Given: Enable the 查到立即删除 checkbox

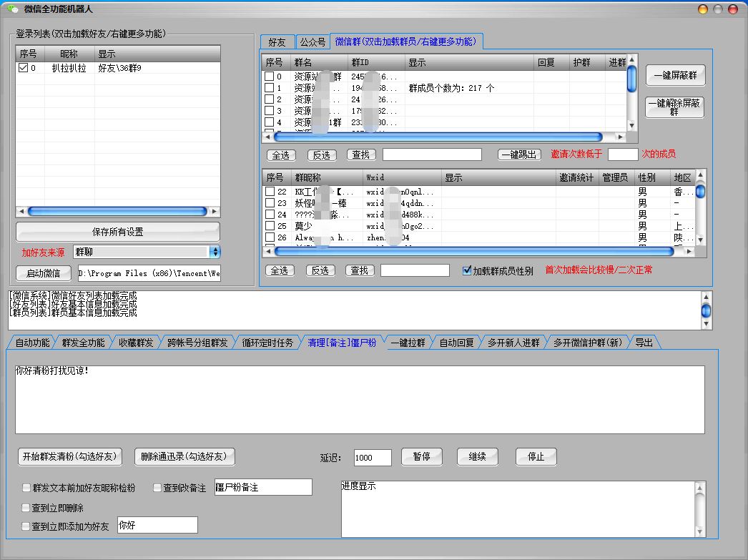Looking at the screenshot, I should 26,508.
